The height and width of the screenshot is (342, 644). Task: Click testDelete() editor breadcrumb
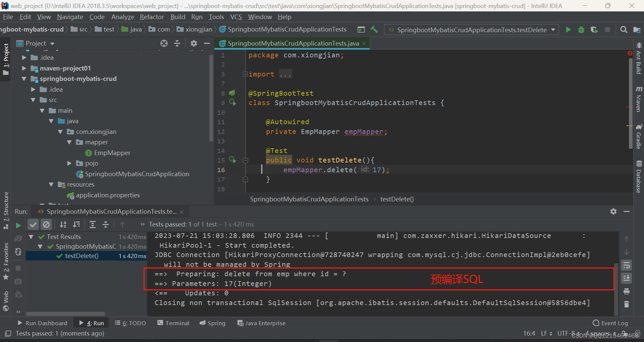point(397,199)
